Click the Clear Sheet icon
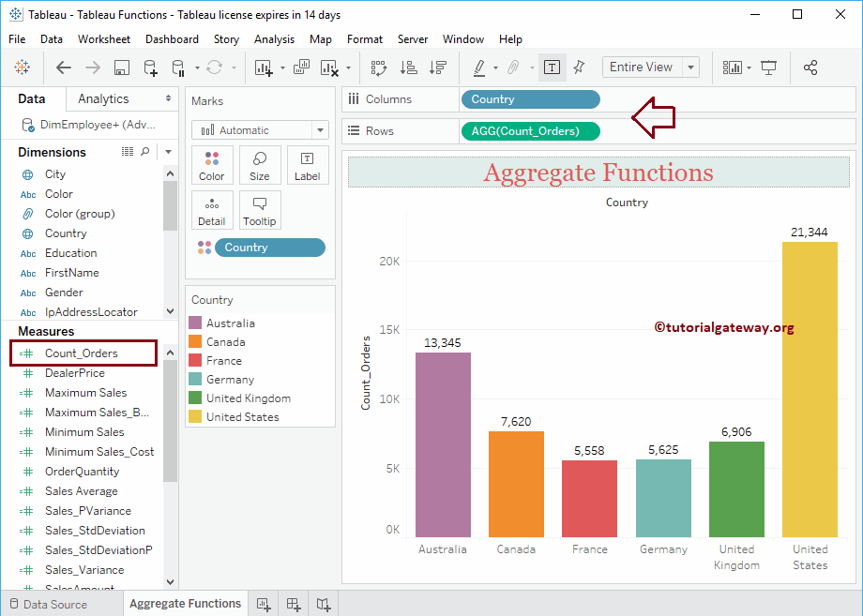This screenshot has height=616, width=863. coord(327,67)
